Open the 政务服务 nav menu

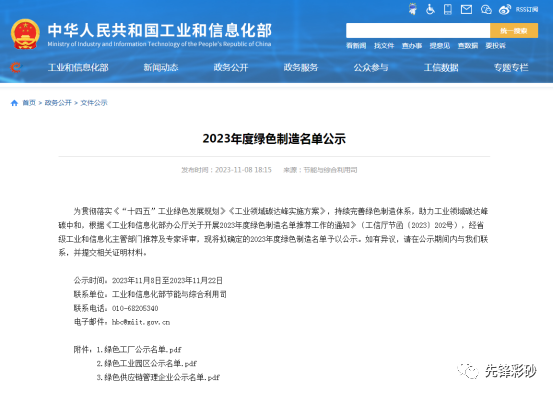click(x=301, y=67)
